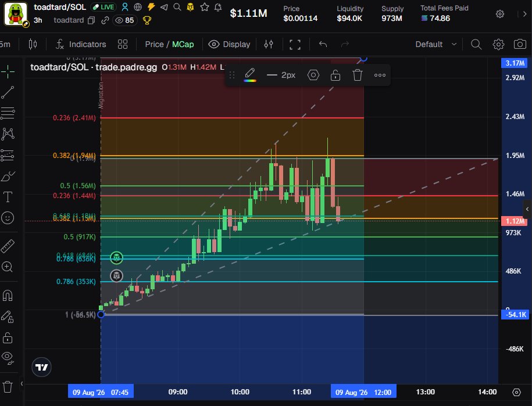Click the yellow eagle head icon

[x=190, y=7]
